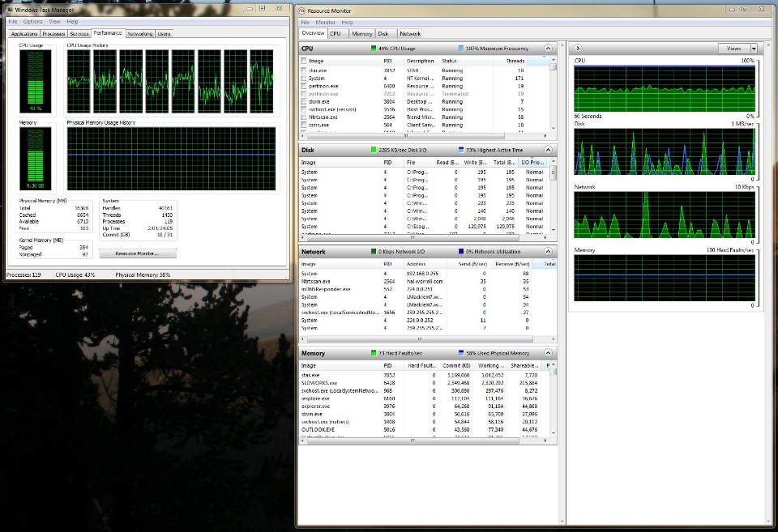Tick the Ntrtscan.exe checkbox in CPU list
778x532 pixels.
pyautogui.click(x=304, y=117)
